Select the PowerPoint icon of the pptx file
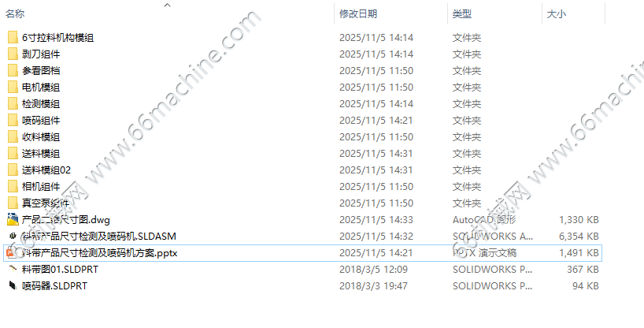 point(11,252)
